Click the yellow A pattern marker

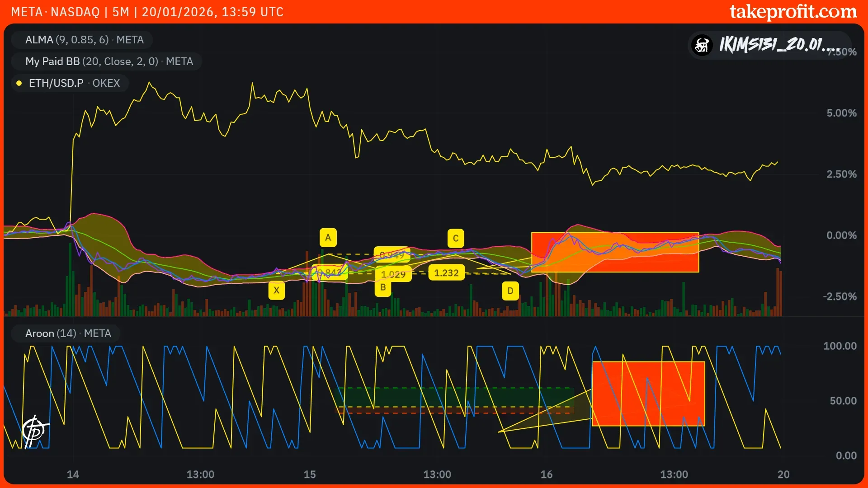(x=328, y=237)
